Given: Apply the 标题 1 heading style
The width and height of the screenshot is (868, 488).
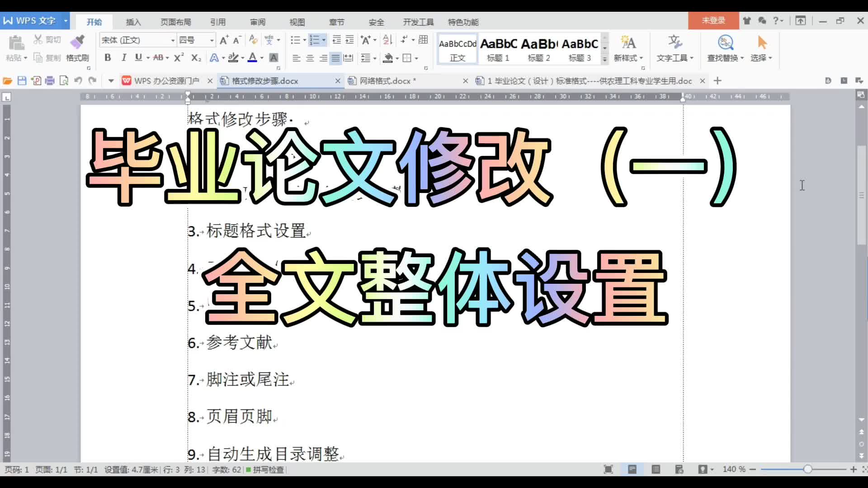Looking at the screenshot, I should click(498, 49).
